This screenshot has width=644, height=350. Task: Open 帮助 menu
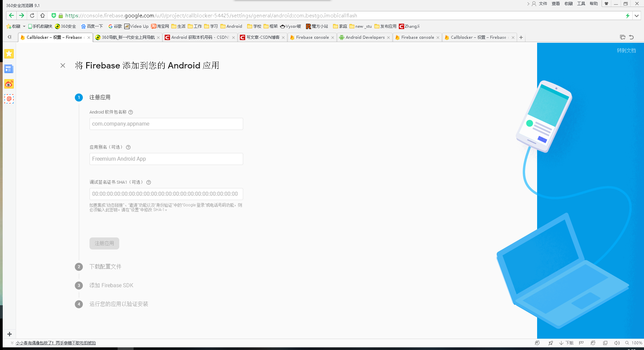594,4
